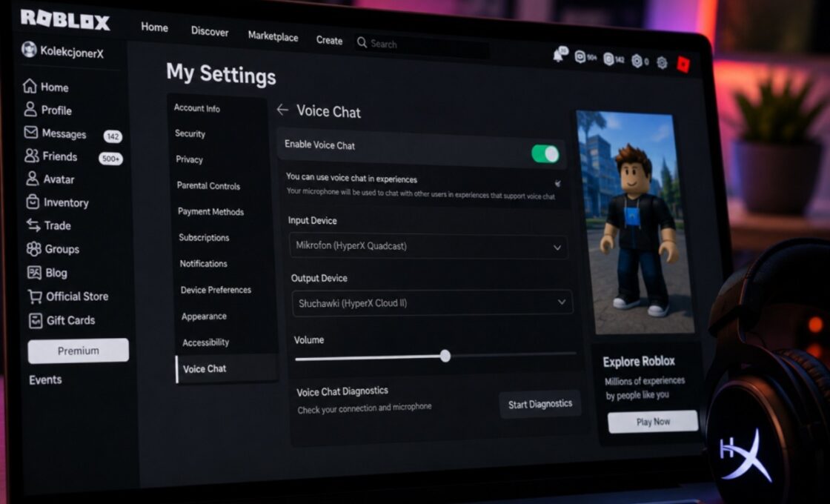Click the Start Diagnostics button
This screenshot has width=830, height=504.
coord(540,405)
